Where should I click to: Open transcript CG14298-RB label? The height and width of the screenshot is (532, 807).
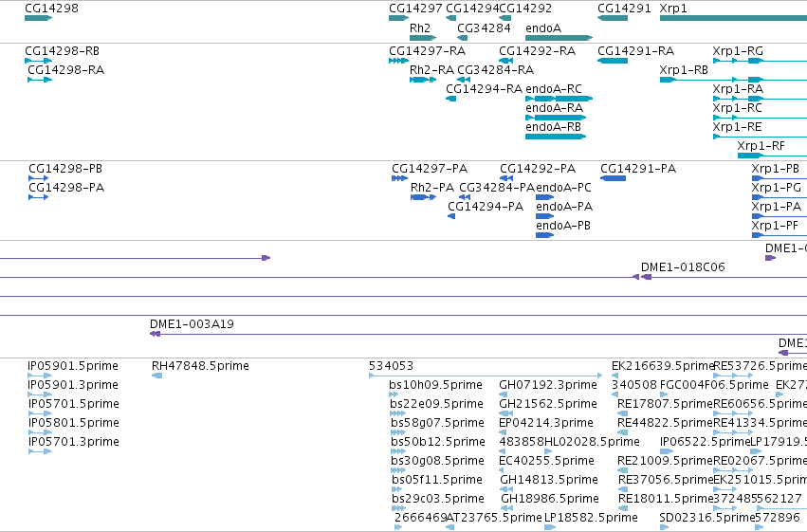[63, 51]
